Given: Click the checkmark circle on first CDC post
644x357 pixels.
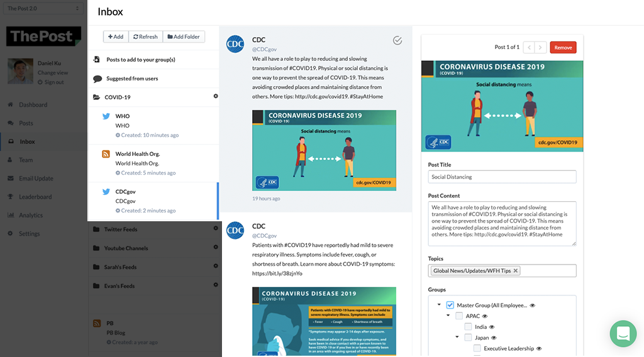Looking at the screenshot, I should click(397, 40).
